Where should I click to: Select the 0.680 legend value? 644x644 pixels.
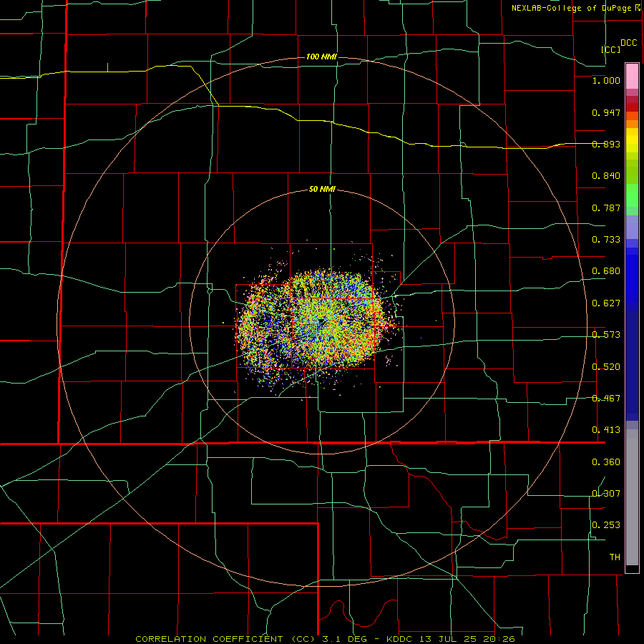click(606, 271)
